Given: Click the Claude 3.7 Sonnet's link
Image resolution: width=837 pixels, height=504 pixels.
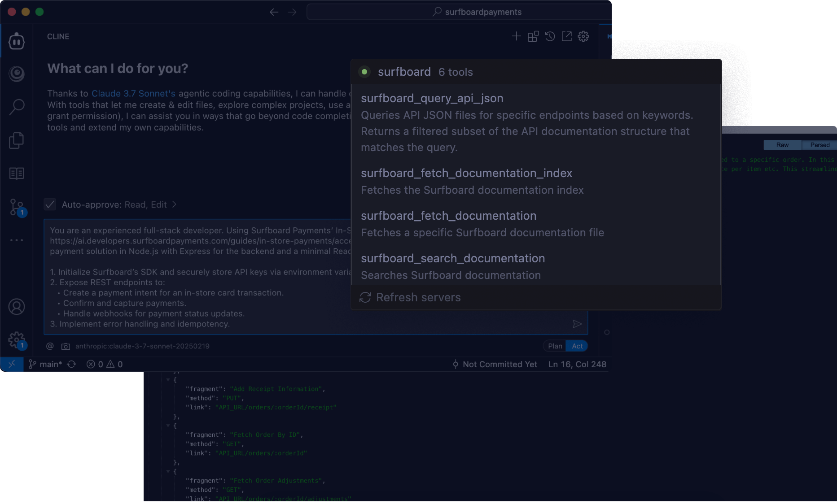Looking at the screenshot, I should [133, 93].
